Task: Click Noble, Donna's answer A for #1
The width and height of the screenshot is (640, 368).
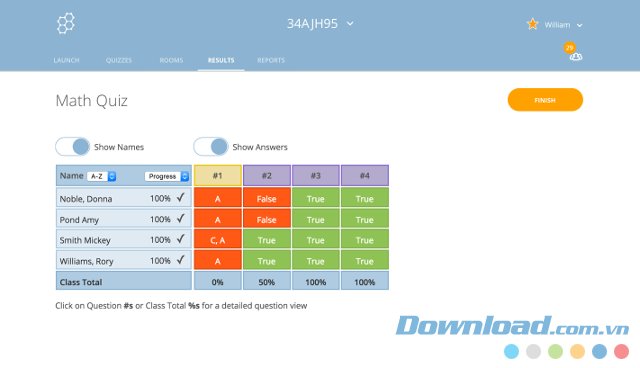Action: pos(218,198)
